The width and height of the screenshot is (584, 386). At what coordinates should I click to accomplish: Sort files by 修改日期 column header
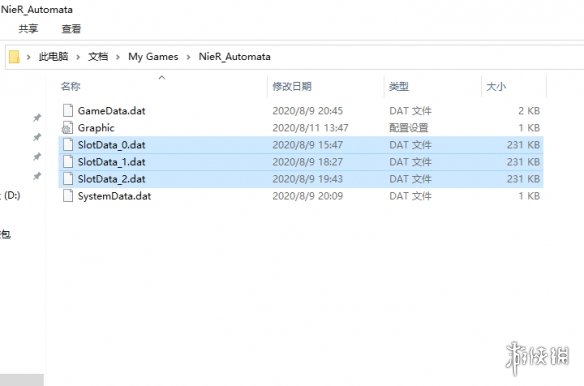click(292, 86)
